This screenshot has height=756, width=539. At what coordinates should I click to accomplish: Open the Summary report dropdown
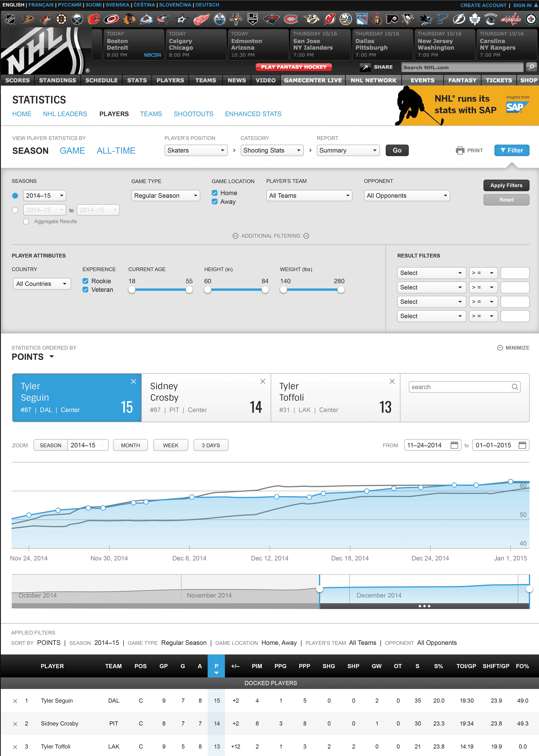tap(348, 150)
